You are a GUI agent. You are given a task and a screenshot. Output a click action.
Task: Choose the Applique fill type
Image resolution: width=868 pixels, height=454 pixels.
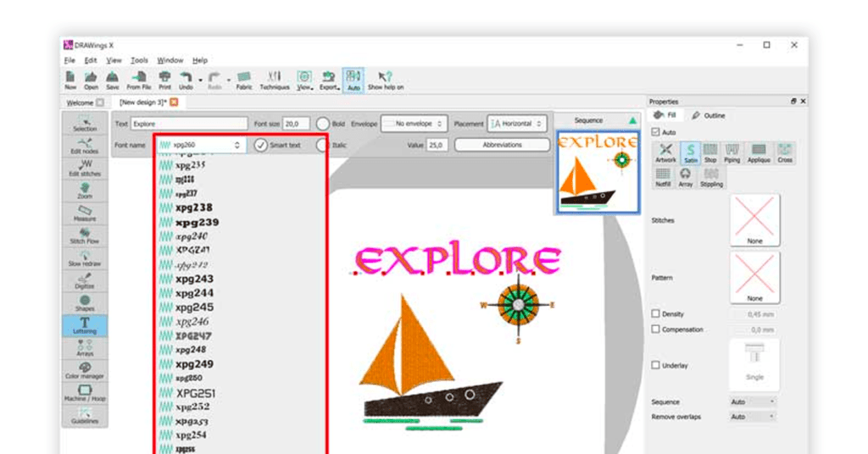759,152
